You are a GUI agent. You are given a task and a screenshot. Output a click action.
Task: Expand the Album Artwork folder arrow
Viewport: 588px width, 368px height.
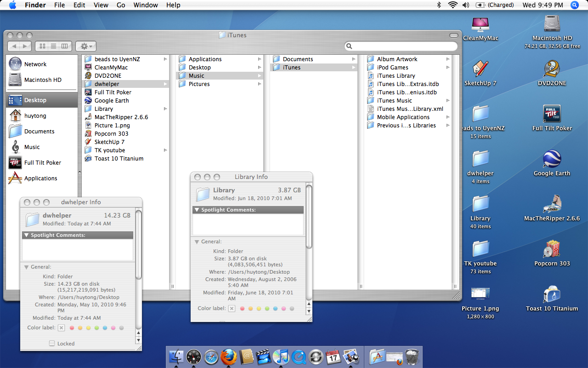[448, 59]
